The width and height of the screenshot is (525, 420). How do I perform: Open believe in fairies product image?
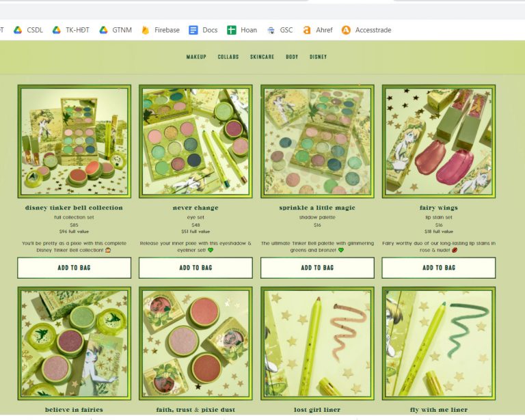75,344
